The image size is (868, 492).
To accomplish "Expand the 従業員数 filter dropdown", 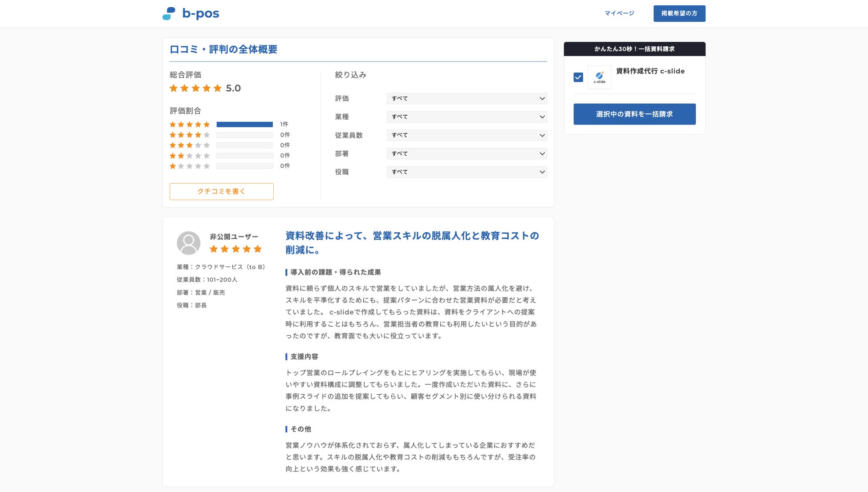I will 466,135.
